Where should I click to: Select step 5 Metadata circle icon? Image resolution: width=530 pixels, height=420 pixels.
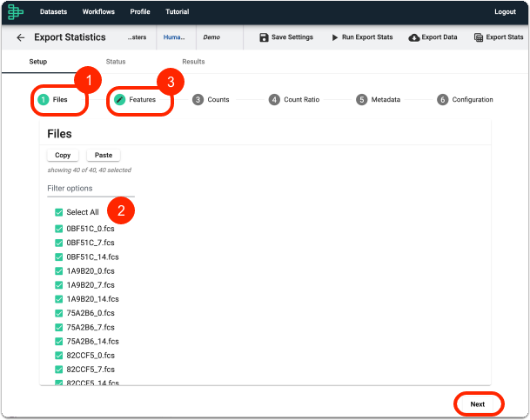[x=361, y=100]
